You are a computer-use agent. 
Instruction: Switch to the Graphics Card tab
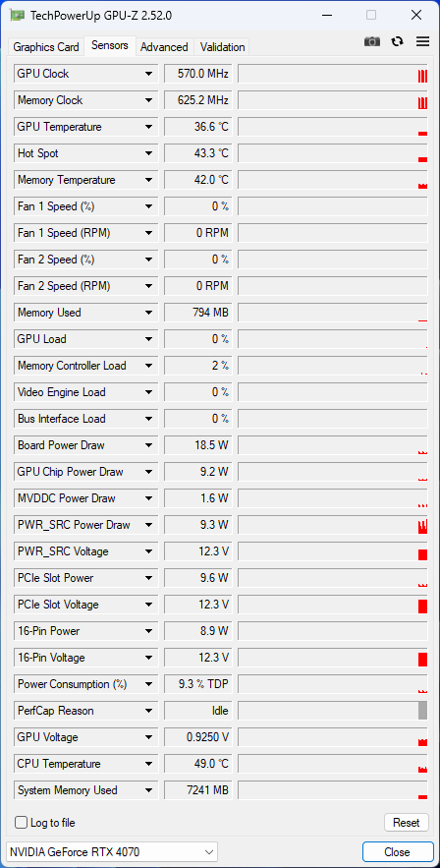46,47
